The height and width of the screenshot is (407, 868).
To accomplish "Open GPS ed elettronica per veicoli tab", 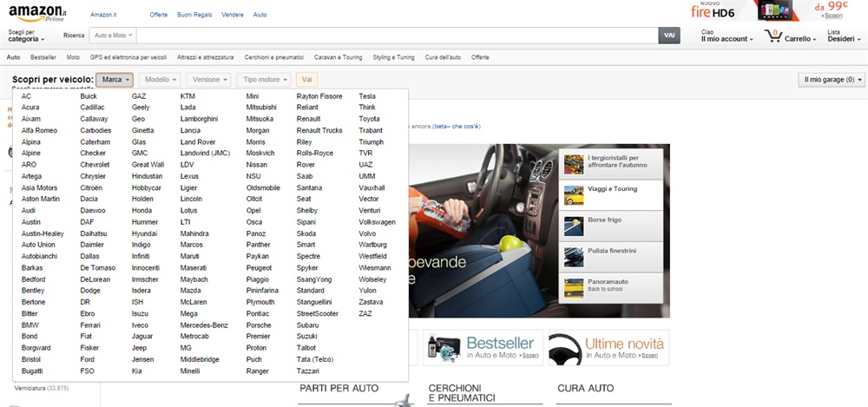I will coord(128,57).
